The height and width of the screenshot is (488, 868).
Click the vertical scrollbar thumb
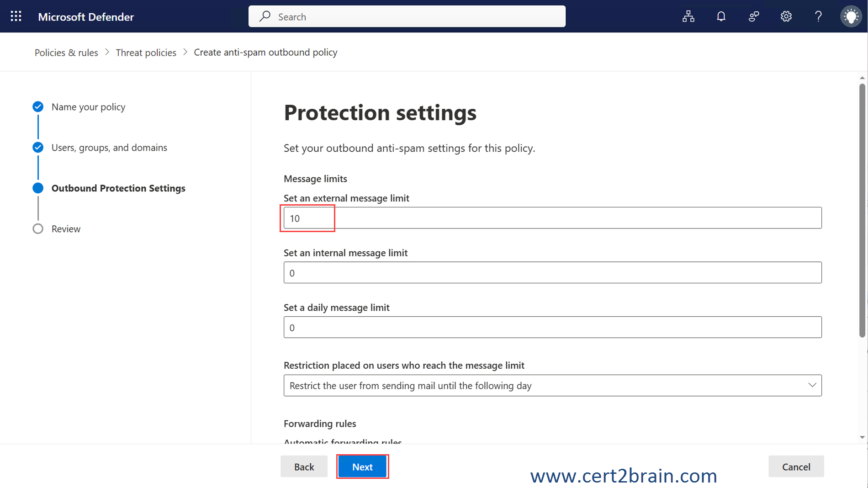coord(862,210)
